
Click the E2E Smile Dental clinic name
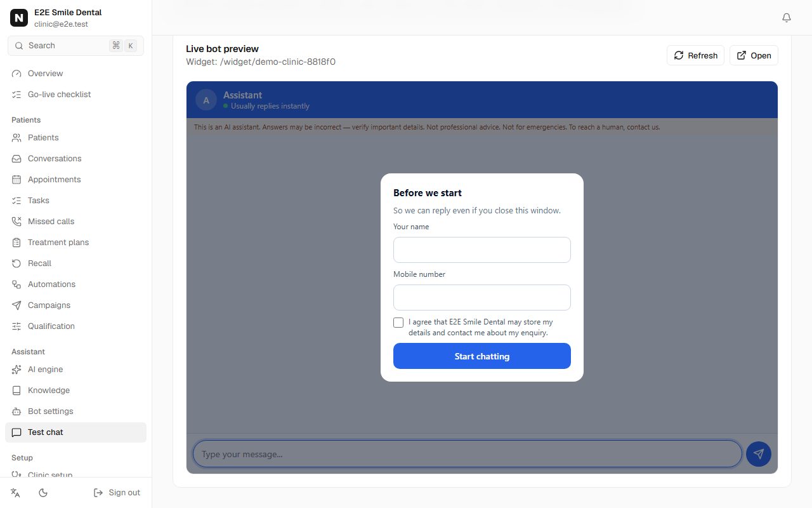(68, 12)
